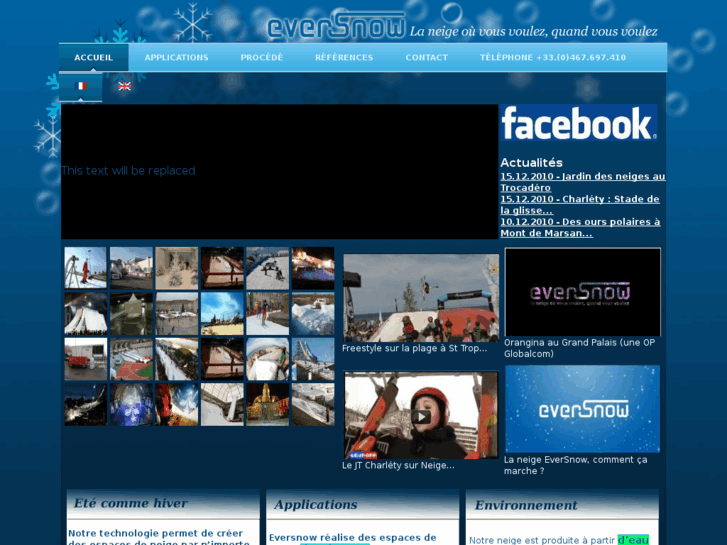The width and height of the screenshot is (727, 545).
Task: Open photo of red trailer by building
Action: tap(86, 359)
